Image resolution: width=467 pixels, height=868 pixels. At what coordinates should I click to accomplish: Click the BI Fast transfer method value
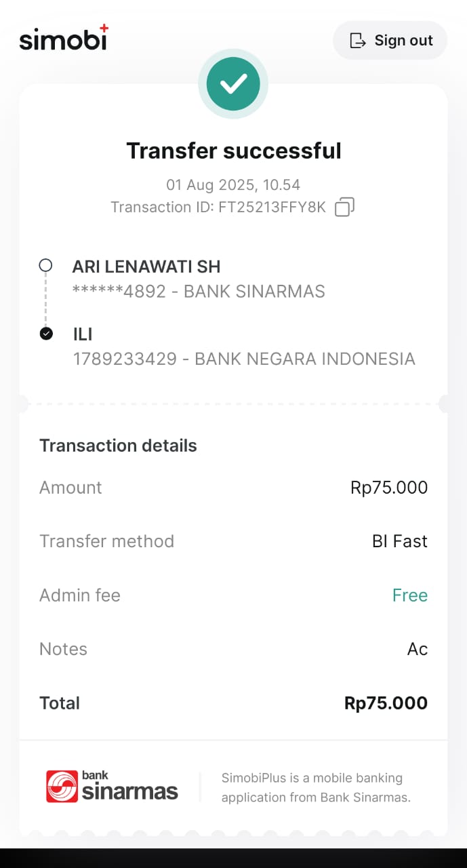coord(400,541)
